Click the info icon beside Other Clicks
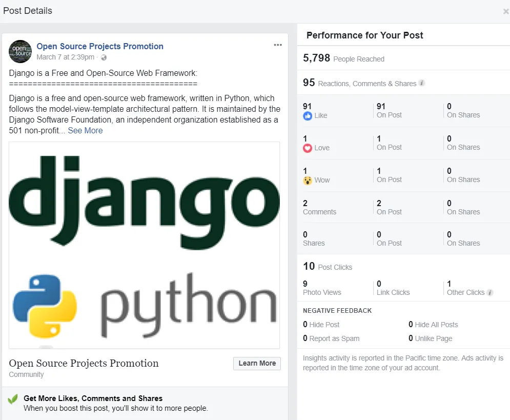This screenshot has height=420, width=510. pos(490,292)
